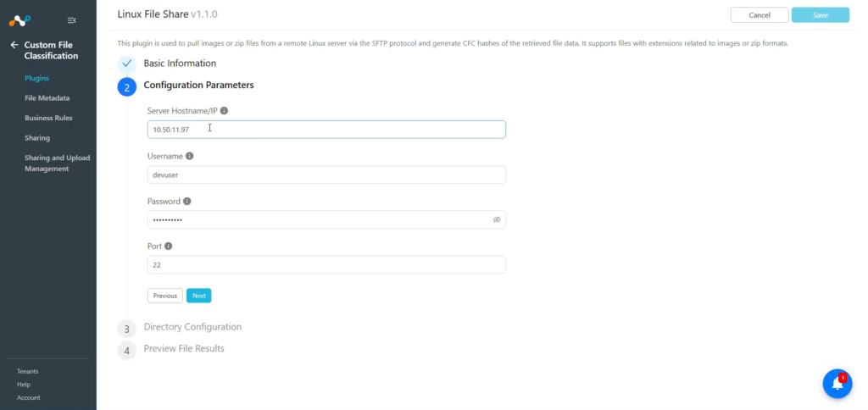Click the Next button
868x410 pixels.
coord(198,296)
